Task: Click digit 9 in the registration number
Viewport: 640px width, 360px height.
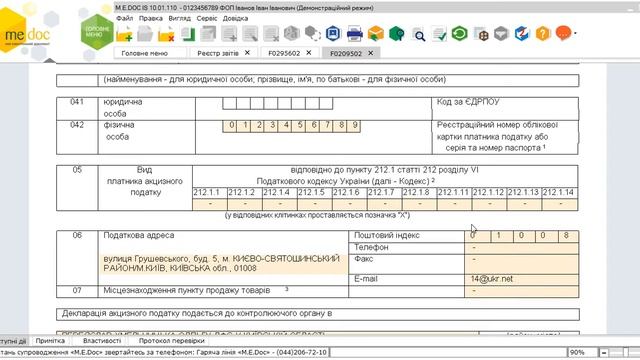Action: click(355, 126)
